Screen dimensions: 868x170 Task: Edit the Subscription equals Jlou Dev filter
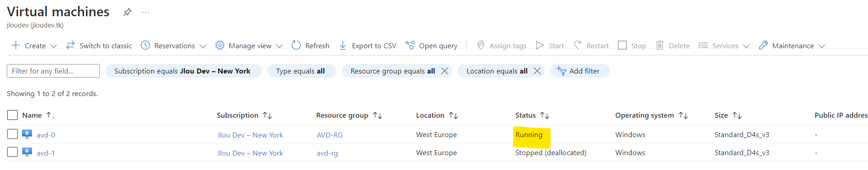[x=183, y=71]
